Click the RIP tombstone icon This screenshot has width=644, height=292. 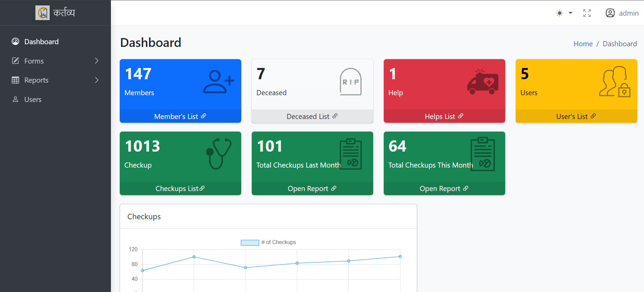click(350, 82)
